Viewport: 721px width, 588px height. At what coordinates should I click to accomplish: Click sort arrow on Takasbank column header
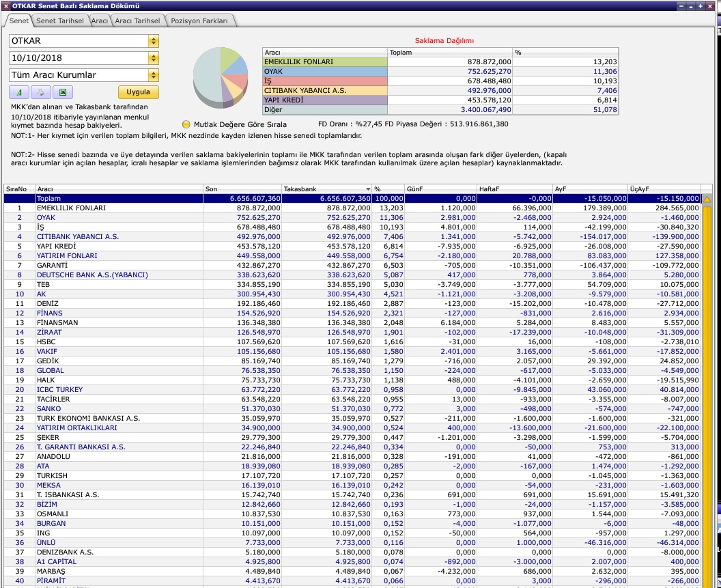[368, 189]
